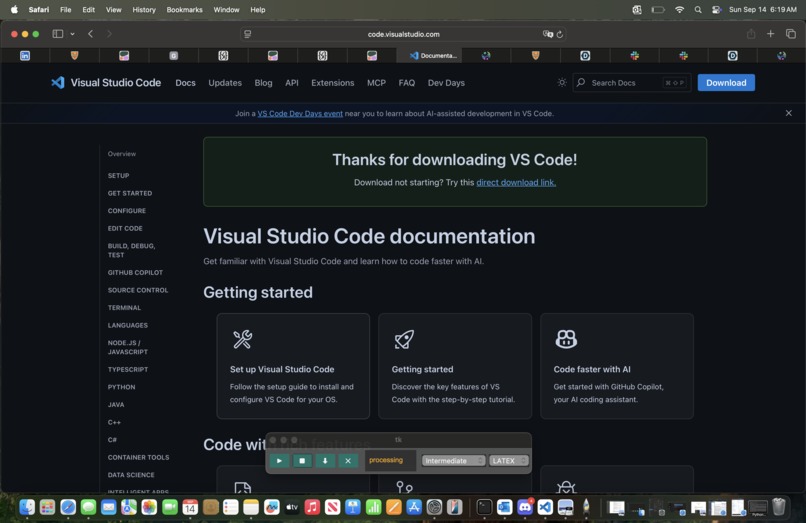Open the Getting started card

(x=455, y=366)
